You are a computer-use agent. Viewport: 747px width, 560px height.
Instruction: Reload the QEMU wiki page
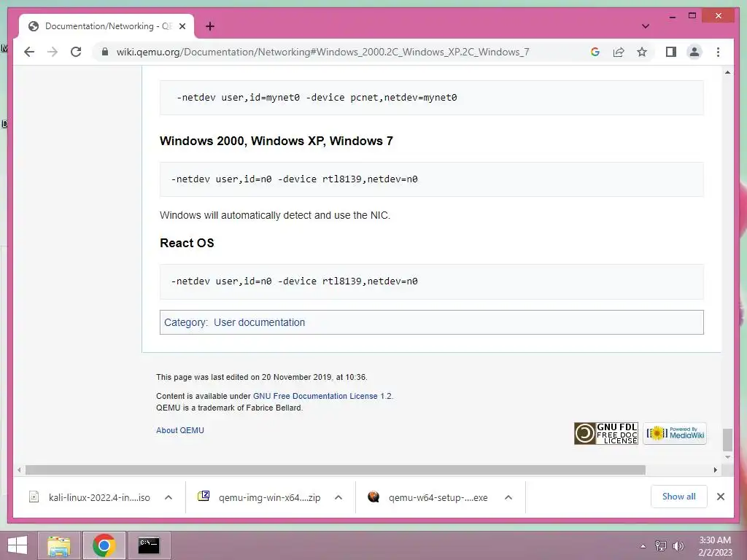click(76, 52)
